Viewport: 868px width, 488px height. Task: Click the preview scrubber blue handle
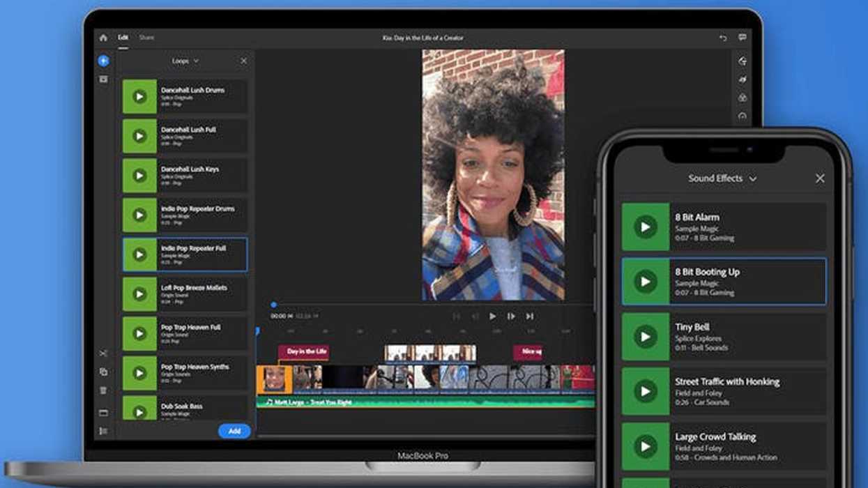[x=273, y=305]
